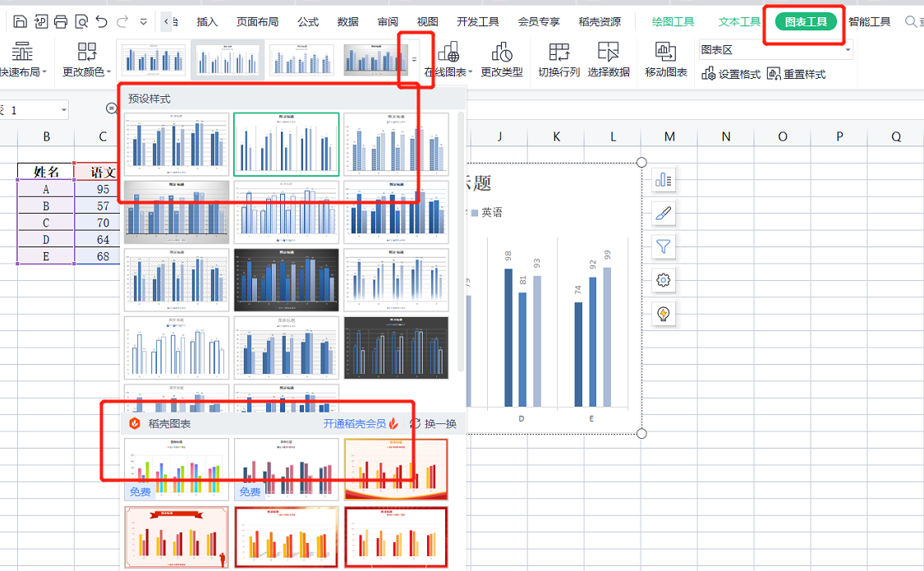The width and height of the screenshot is (924, 571).
Task: Open Print Preview from quick access toolbar
Action: click(81, 22)
